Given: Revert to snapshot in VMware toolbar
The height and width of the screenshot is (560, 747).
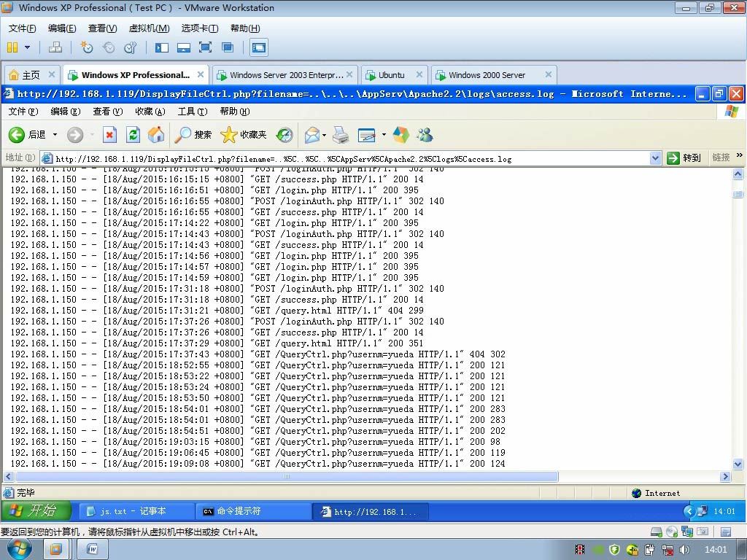Looking at the screenshot, I should coord(109,47).
